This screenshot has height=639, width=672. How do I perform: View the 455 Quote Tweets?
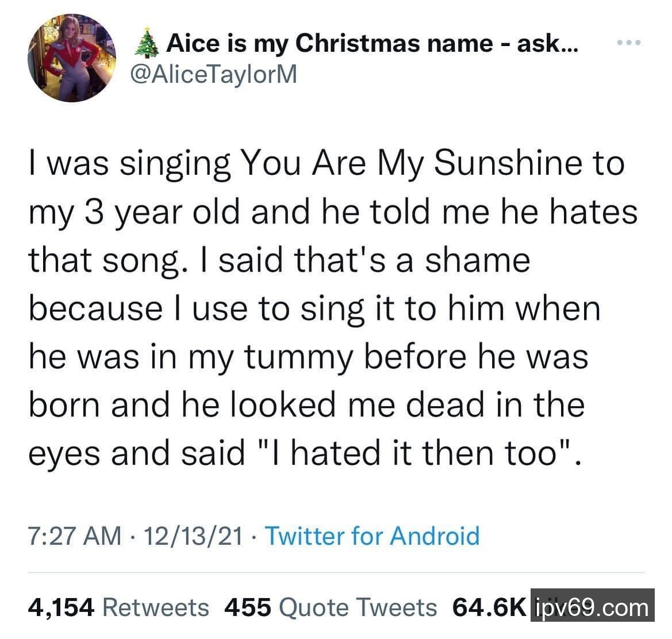[x=331, y=607]
